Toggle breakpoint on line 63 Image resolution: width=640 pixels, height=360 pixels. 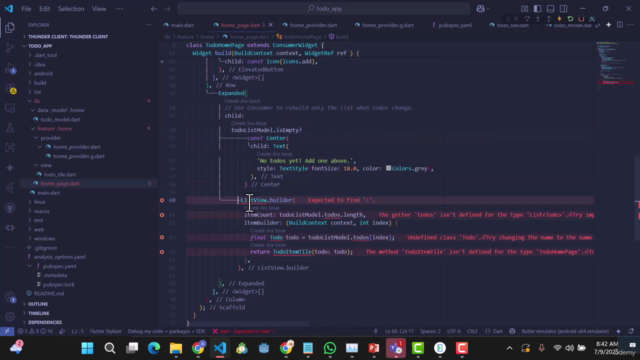coord(162,237)
